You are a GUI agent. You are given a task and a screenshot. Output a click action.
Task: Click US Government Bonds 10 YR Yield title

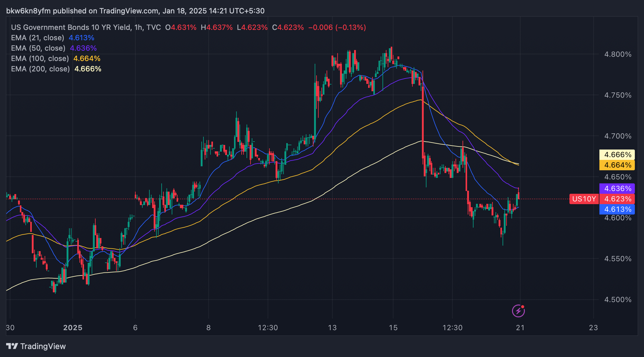pos(71,27)
